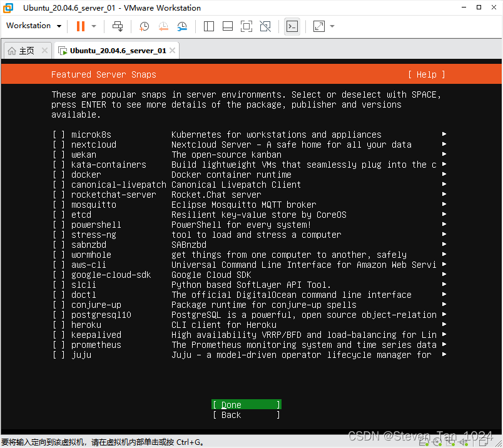Click the Help button in installer

[426, 74]
